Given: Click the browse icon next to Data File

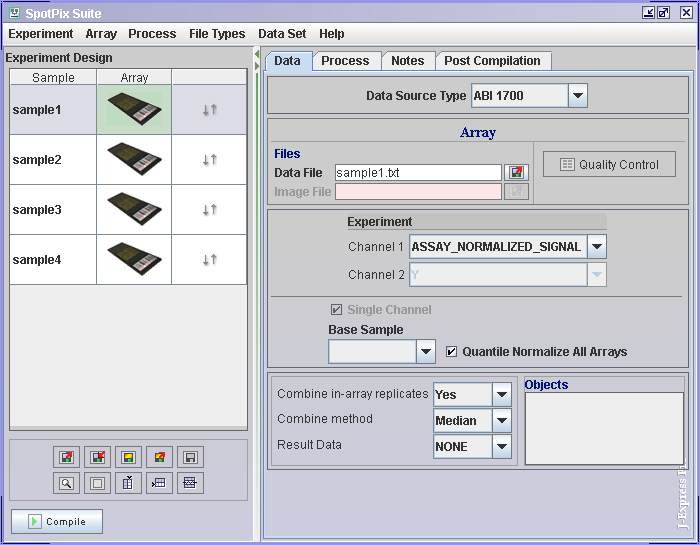Looking at the screenshot, I should click(517, 172).
